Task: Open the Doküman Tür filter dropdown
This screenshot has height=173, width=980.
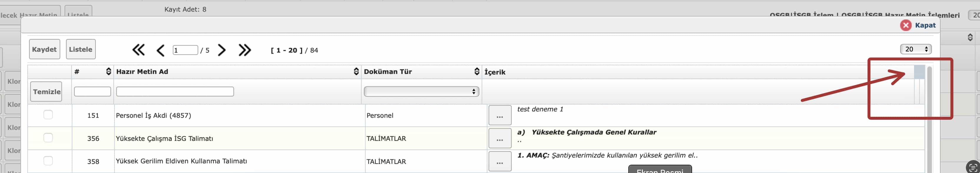Action: (x=421, y=92)
